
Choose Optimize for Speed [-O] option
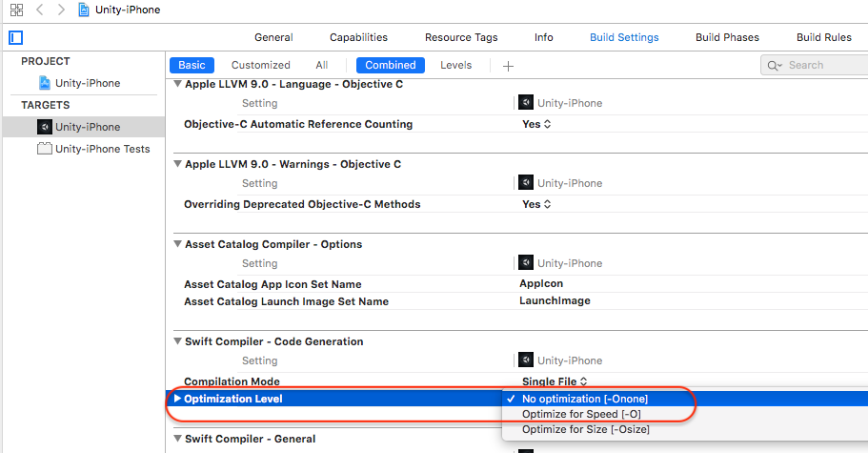[685, 414]
